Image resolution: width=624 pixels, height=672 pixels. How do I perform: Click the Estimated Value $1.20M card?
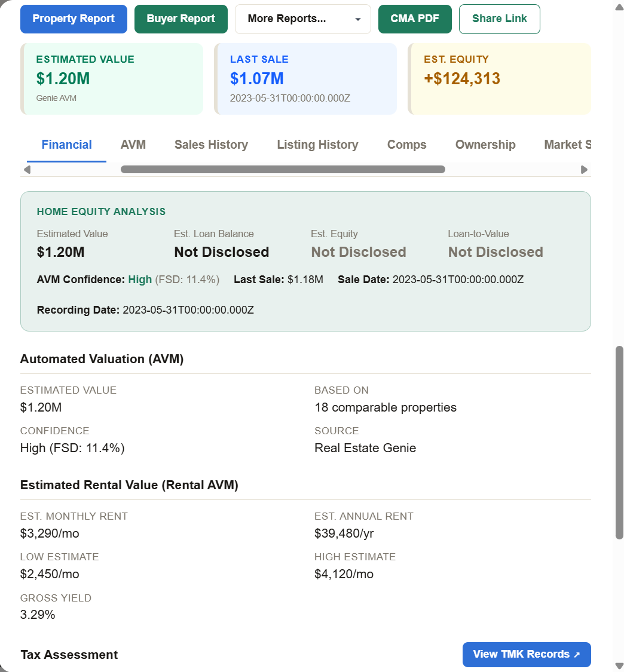point(112,79)
